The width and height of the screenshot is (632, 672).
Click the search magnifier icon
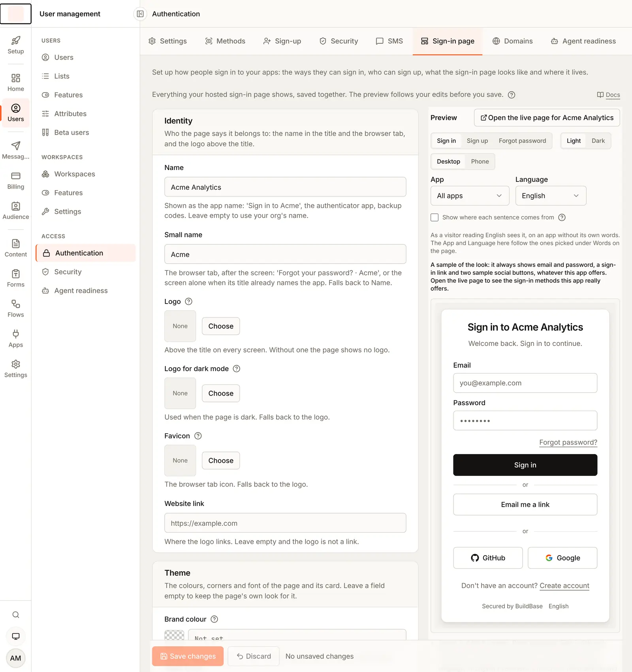click(16, 615)
